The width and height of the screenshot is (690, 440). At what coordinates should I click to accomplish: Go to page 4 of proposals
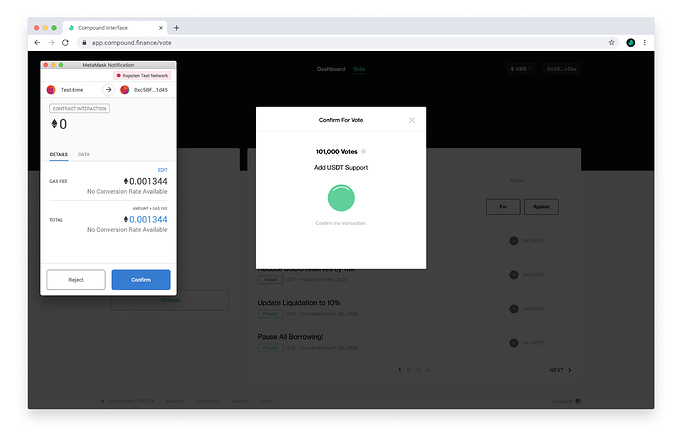click(428, 370)
